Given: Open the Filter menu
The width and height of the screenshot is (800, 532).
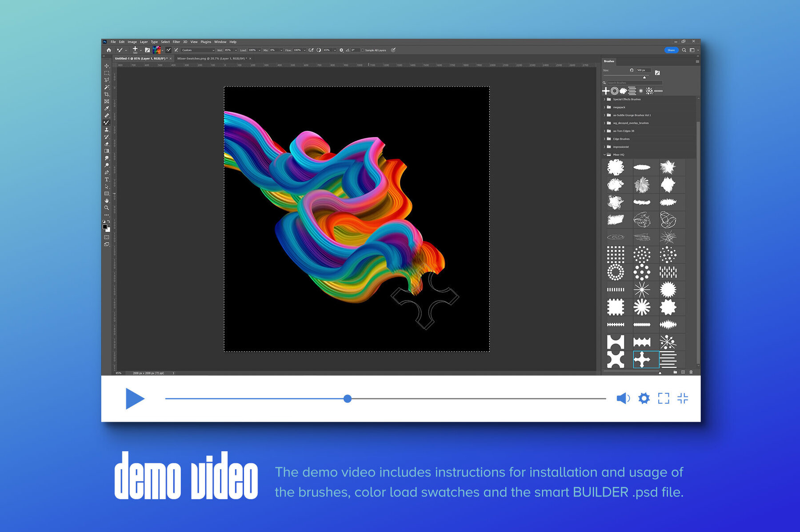Looking at the screenshot, I should tap(177, 42).
